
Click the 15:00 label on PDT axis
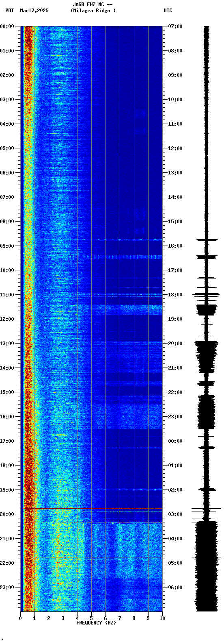(7, 392)
